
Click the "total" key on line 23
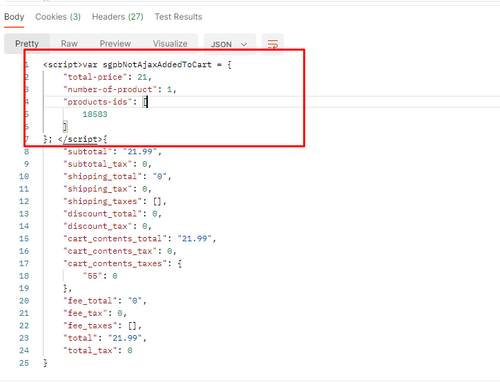click(x=80, y=338)
